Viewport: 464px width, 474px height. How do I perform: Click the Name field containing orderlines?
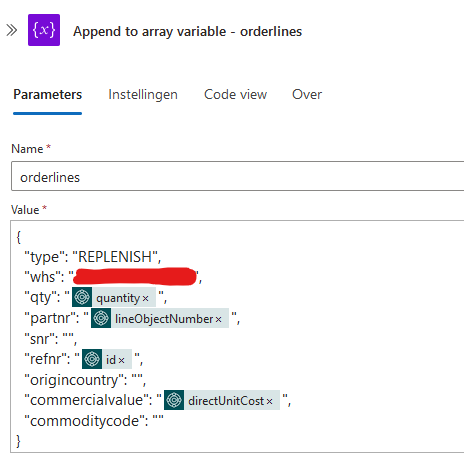[x=237, y=176]
